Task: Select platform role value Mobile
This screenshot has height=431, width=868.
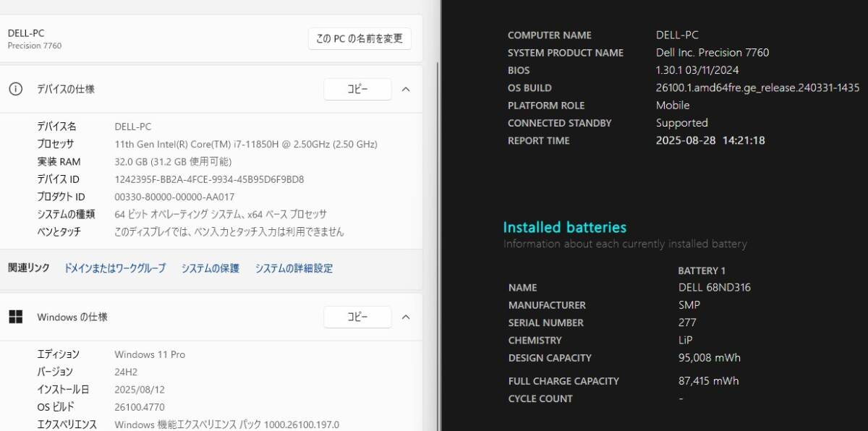Action: (673, 105)
